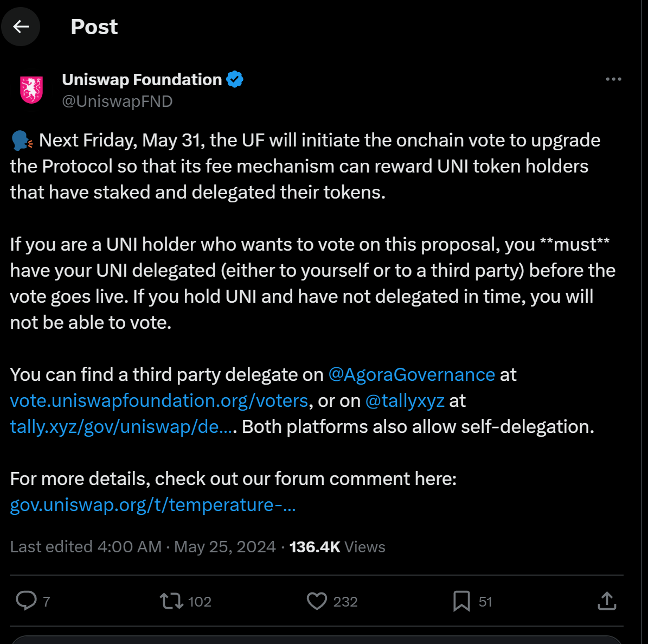This screenshot has width=648, height=644.
Task: Share the post using the upload icon
Action: (607, 601)
